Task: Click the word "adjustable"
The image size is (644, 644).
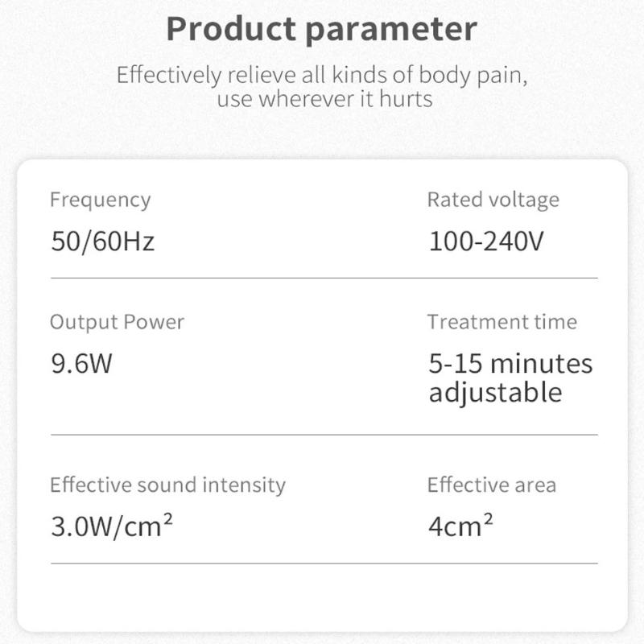Action: (x=495, y=393)
